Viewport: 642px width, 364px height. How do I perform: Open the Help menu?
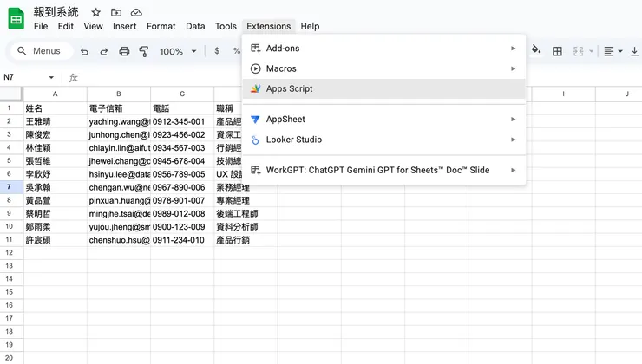[310, 27]
